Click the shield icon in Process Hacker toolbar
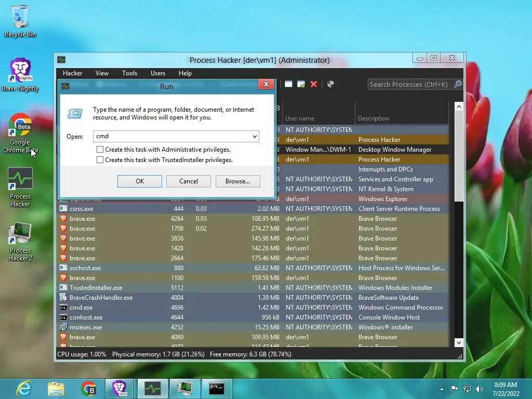 pyautogui.click(x=330, y=84)
